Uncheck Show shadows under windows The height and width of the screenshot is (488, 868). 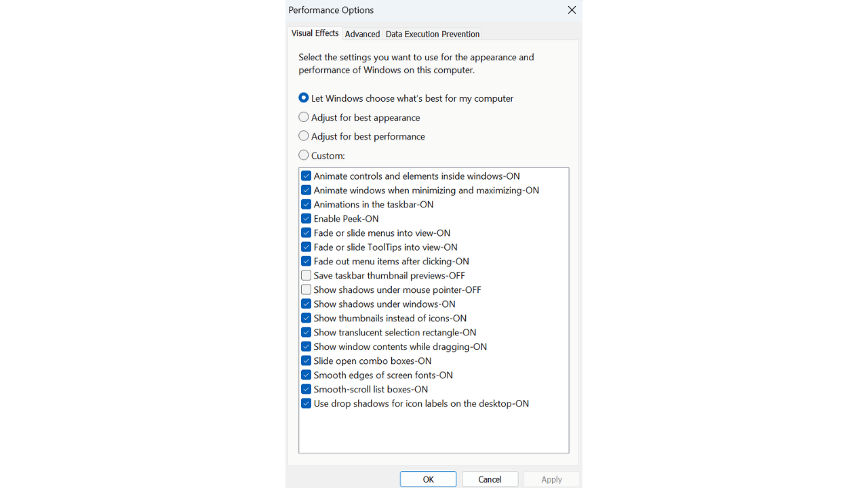tap(306, 304)
